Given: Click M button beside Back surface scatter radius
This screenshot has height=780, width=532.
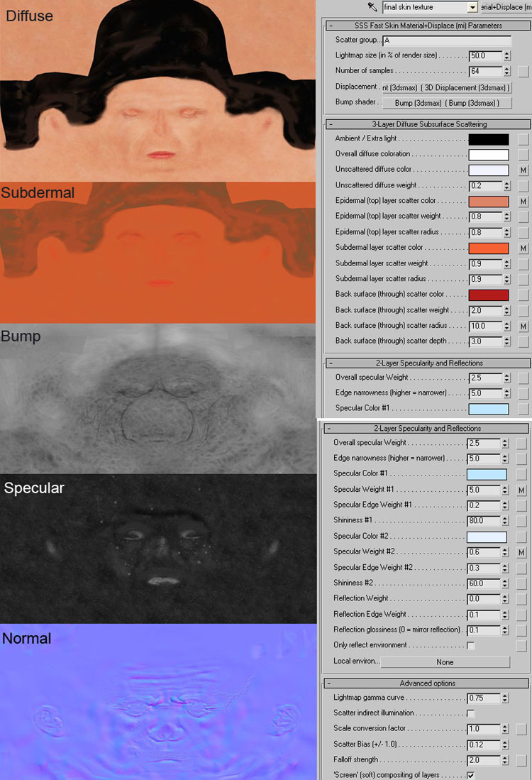Looking at the screenshot, I should pos(523,326).
